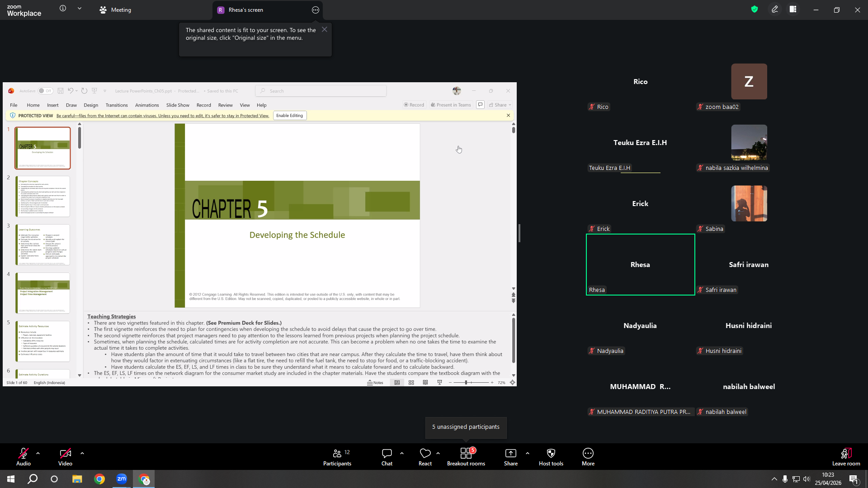The image size is (868, 488).
Task: Toggle the AutoSave switch in PowerPoint
Action: point(45,91)
